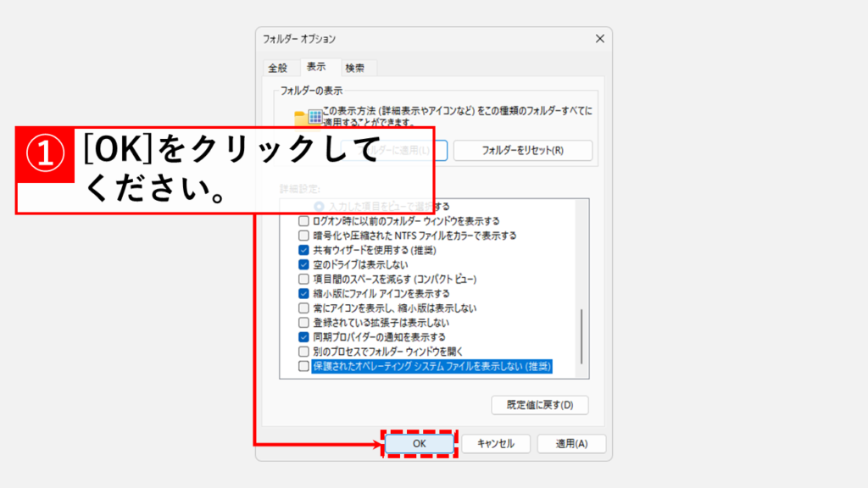This screenshot has width=868, height=488.
Task: Select the 表示 tab
Action: coord(316,67)
